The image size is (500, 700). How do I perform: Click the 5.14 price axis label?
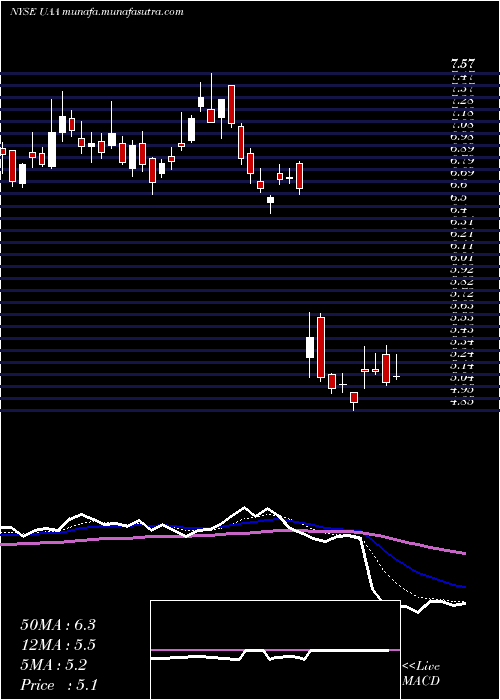(462, 366)
